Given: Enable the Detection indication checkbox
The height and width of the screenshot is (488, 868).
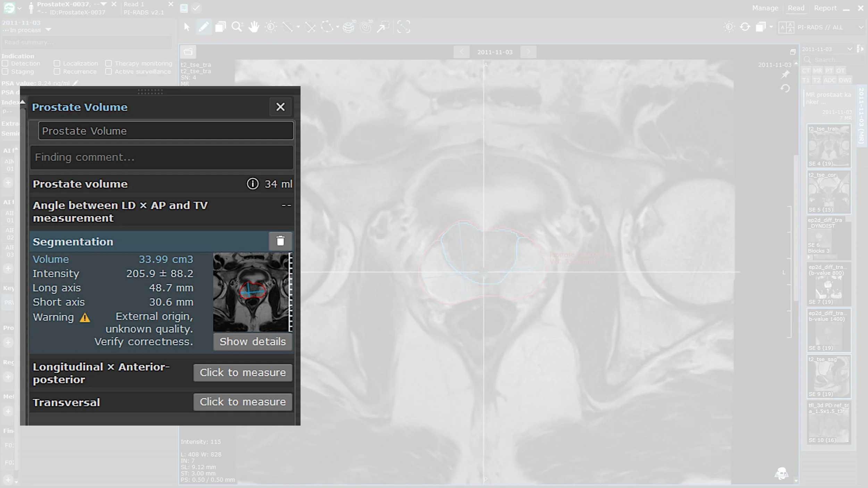Looking at the screenshot, I should (x=5, y=64).
